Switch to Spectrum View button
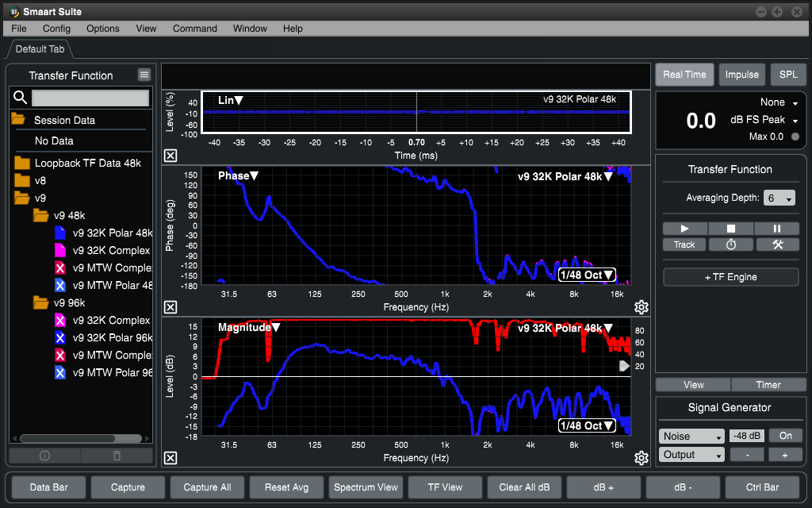 (x=366, y=487)
